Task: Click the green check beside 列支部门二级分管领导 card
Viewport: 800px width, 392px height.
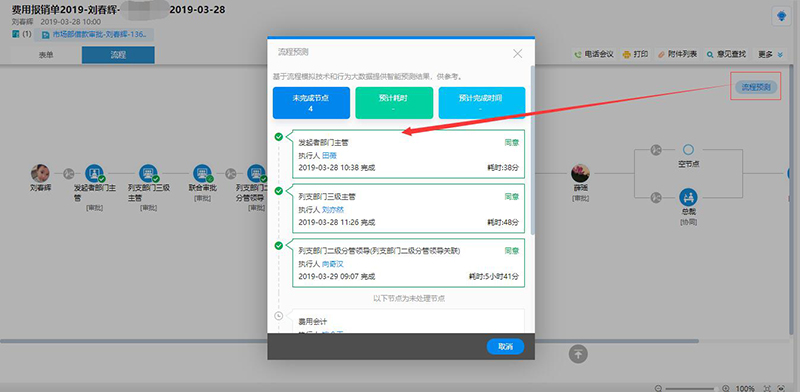Action: coord(279,246)
